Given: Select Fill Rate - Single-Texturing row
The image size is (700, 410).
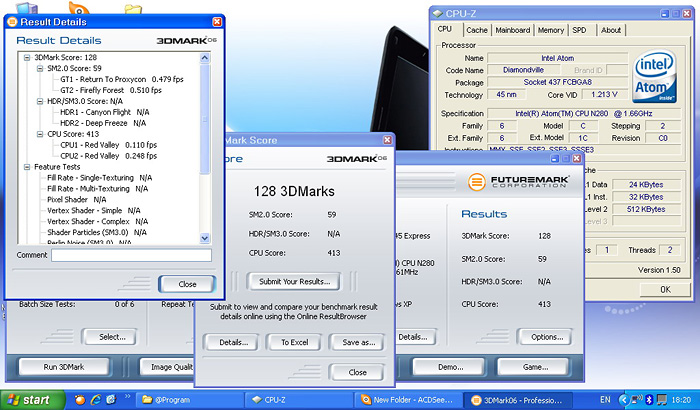Looking at the screenshot, I should pos(100,178).
